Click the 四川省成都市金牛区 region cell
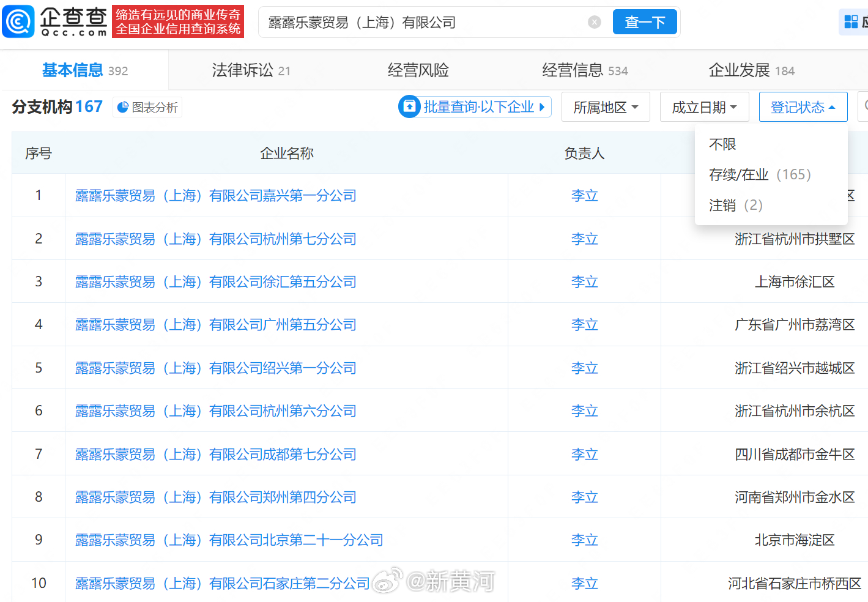The width and height of the screenshot is (868, 602). click(x=795, y=455)
